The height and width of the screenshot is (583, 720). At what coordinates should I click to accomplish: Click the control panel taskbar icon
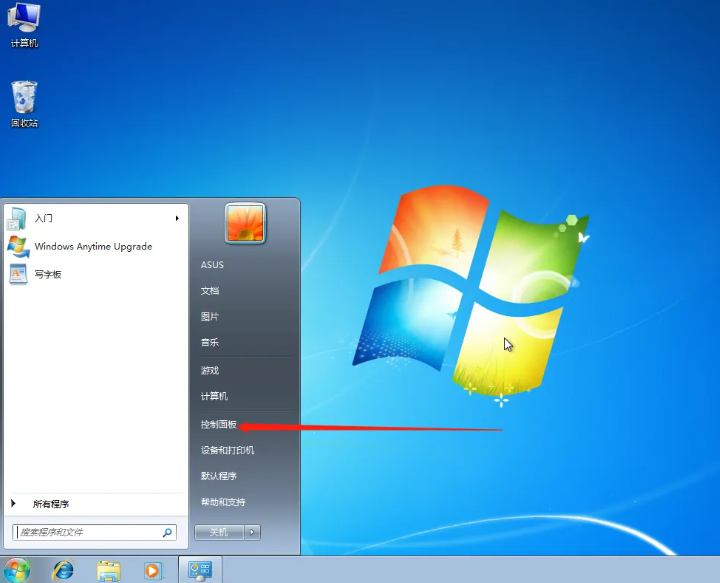(200, 570)
